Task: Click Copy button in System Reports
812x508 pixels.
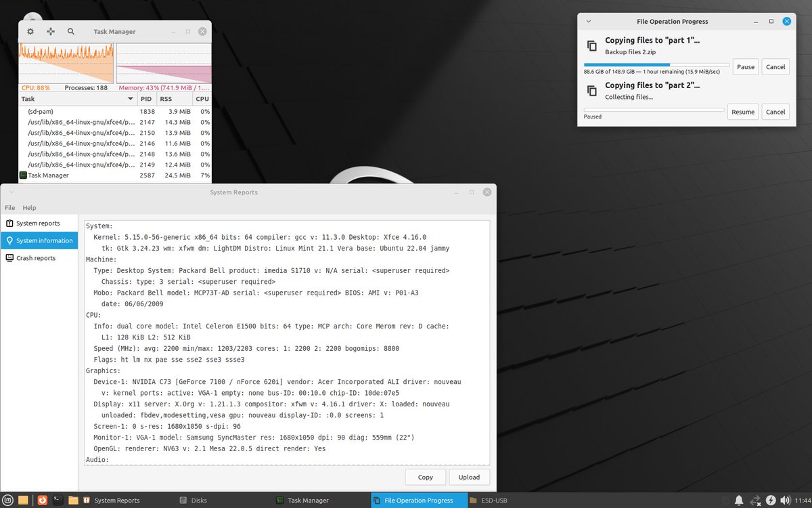Action: pyautogui.click(x=426, y=477)
